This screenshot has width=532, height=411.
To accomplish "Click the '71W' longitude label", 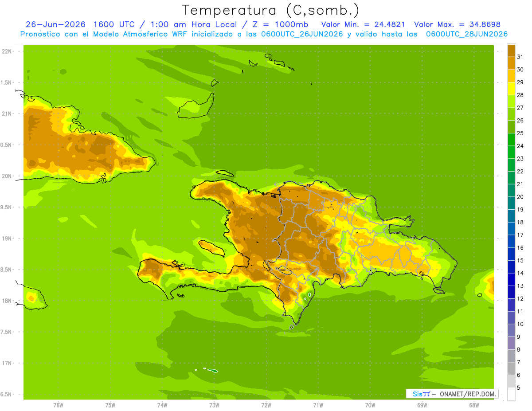I will 318,405.
